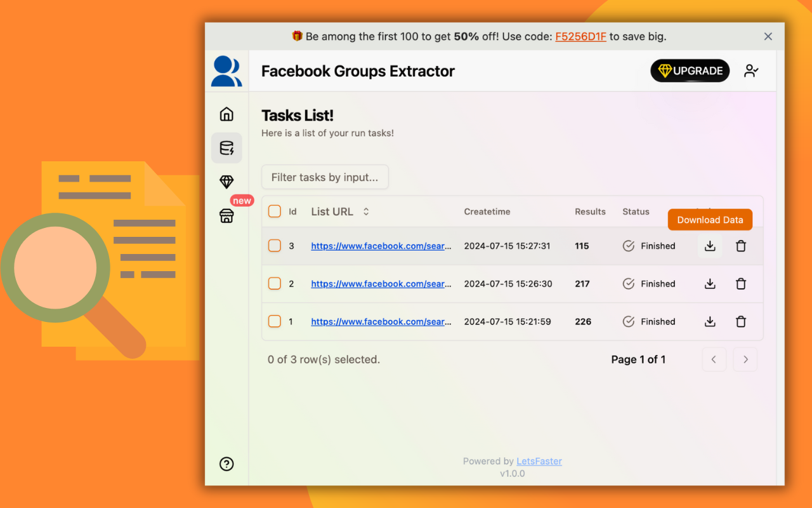Viewport: 812px width, 508px height.
Task: Open the store icon marked new
Action: point(226,216)
